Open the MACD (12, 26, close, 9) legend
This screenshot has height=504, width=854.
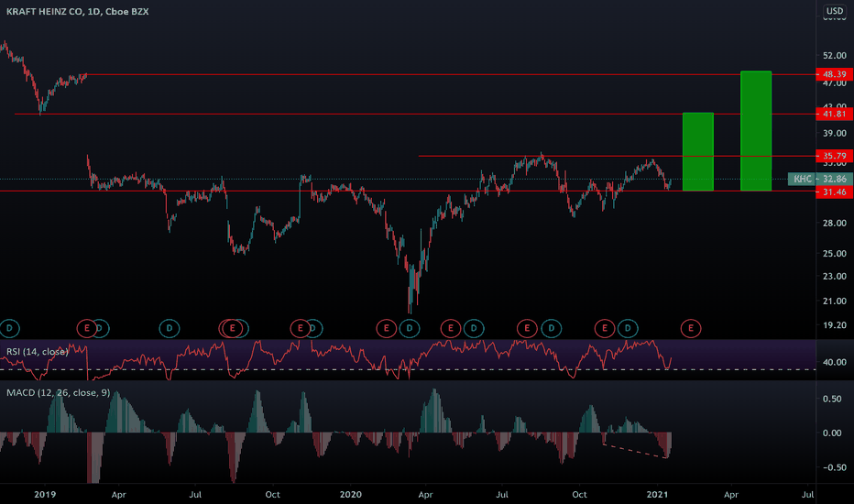click(x=59, y=392)
